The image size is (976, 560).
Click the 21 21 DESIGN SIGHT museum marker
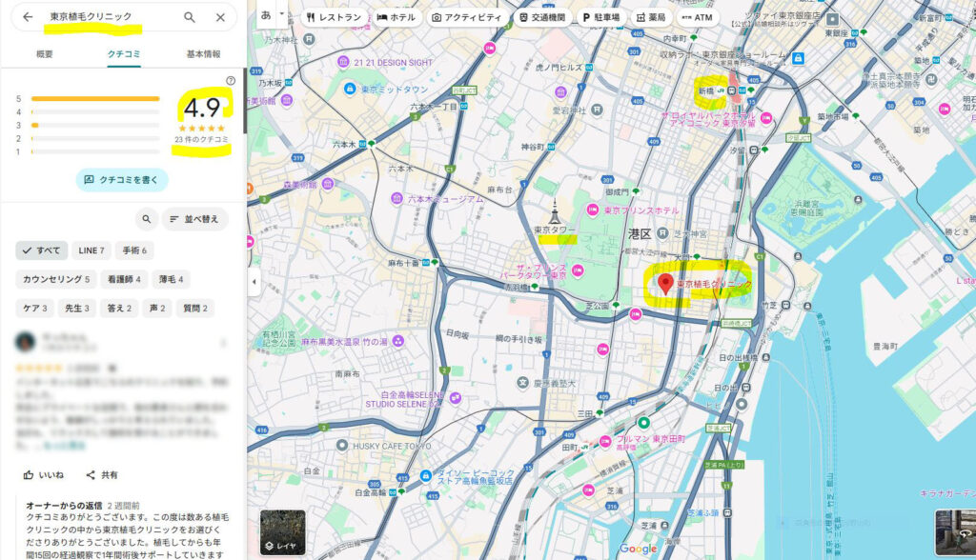point(343,62)
